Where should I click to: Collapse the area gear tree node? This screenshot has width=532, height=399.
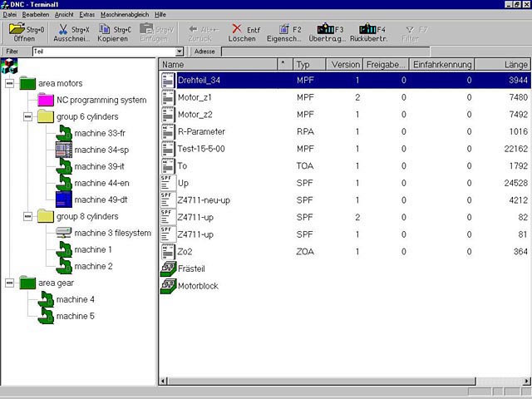[9, 283]
